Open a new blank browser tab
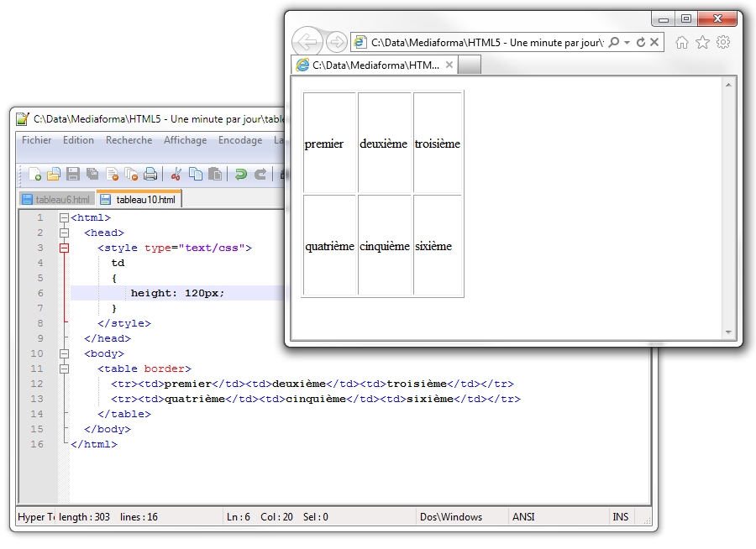 (x=470, y=65)
